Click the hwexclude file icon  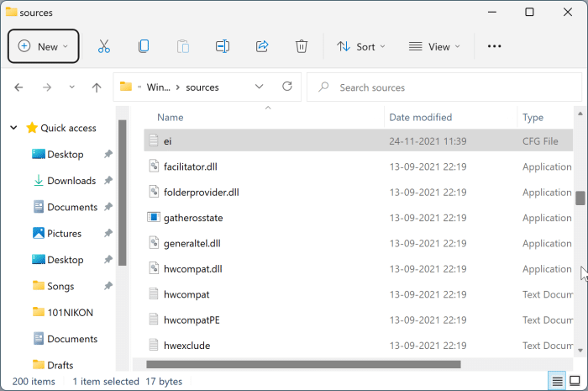(154, 345)
